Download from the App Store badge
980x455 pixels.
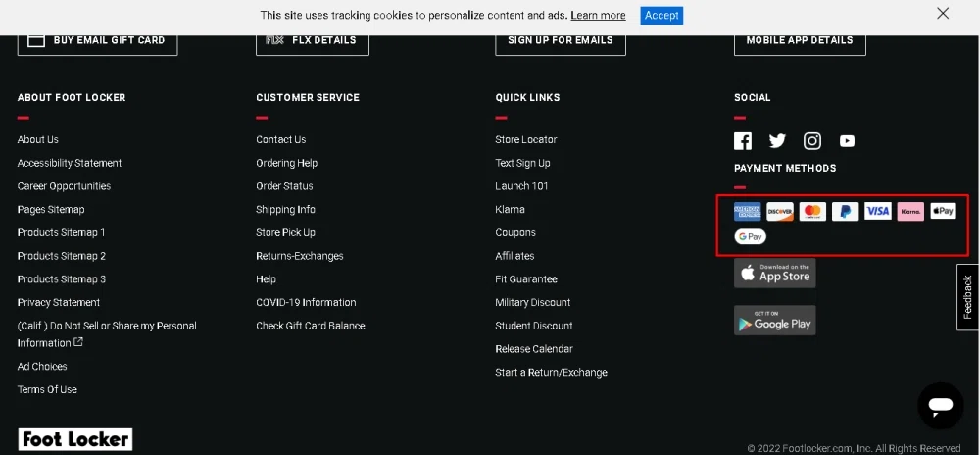[774, 274]
